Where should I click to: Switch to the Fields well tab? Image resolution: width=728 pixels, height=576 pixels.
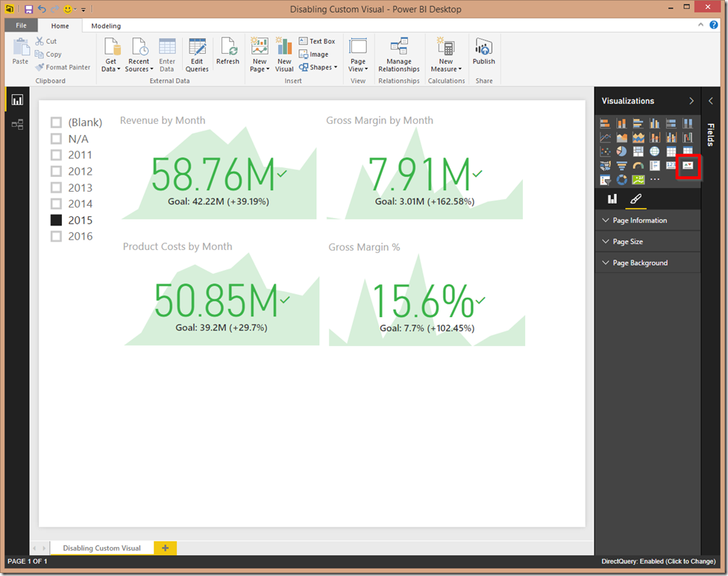coord(612,198)
